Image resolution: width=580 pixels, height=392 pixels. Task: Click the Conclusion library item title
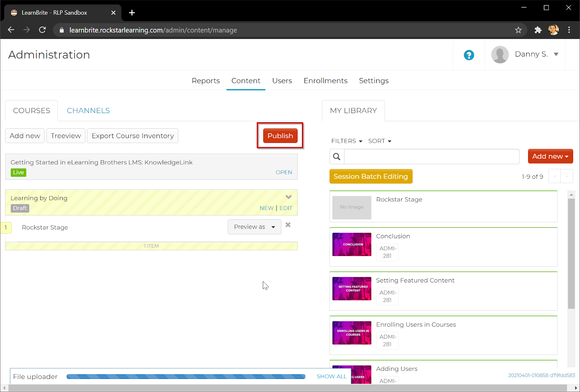(393, 236)
